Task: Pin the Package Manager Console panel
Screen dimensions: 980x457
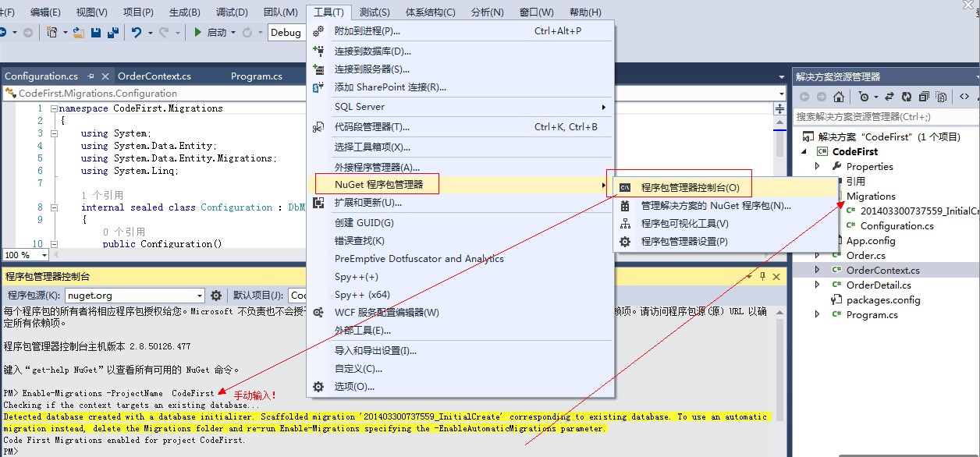Action: (x=762, y=276)
